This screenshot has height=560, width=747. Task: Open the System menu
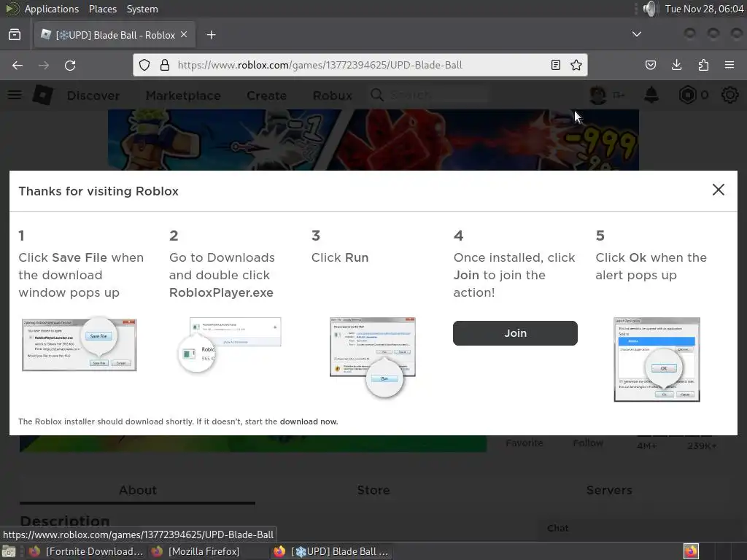[142, 9]
